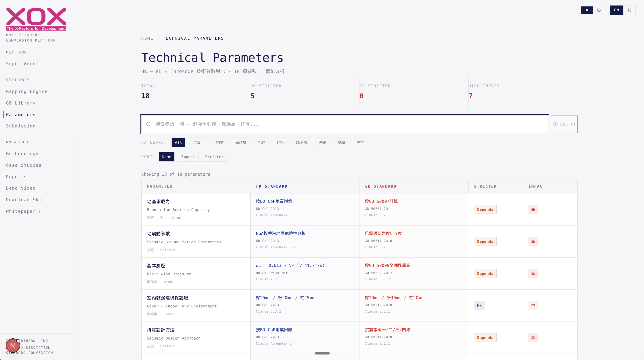Sort parameters by Name
This screenshot has width=644, height=360.
click(166, 157)
